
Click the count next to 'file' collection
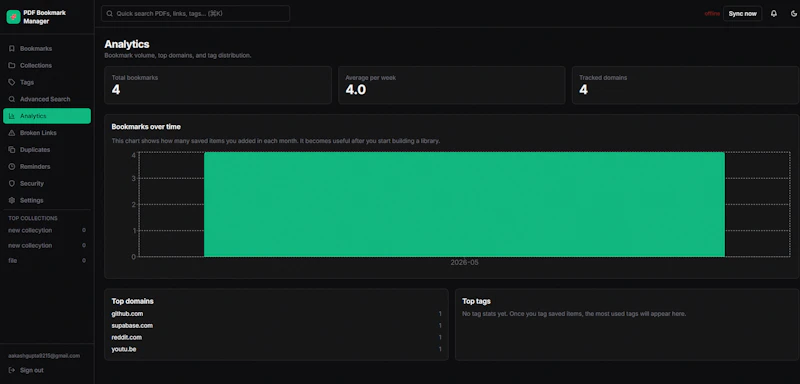coord(84,261)
